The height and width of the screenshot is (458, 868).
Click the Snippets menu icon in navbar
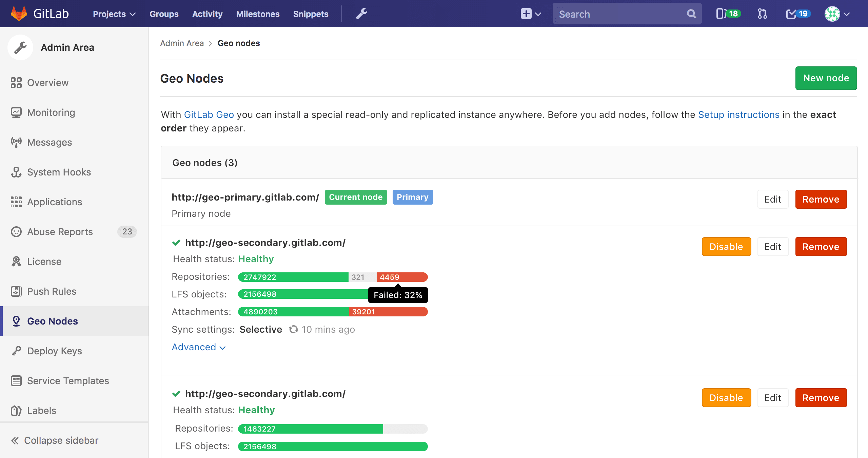(310, 13)
